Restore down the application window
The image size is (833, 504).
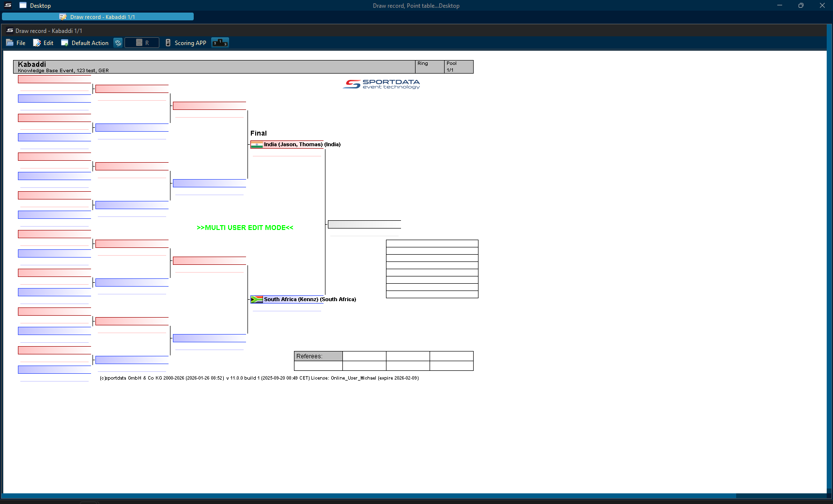801,6
